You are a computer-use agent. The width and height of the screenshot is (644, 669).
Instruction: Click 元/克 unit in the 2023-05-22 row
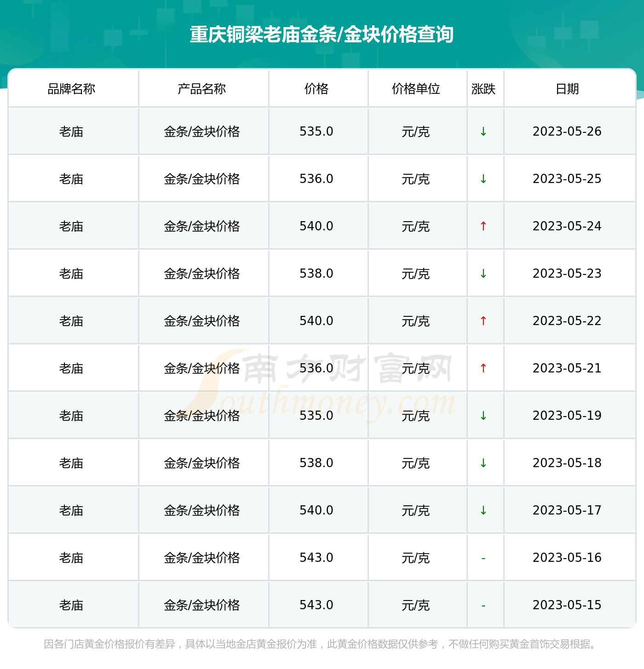point(416,321)
